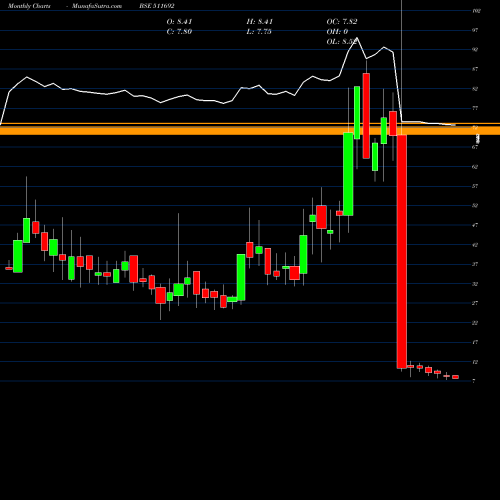Image resolution: width=500 pixels, height=500 pixels.
Task: Select the "L: 7.75" low value
Action: pyautogui.click(x=259, y=32)
